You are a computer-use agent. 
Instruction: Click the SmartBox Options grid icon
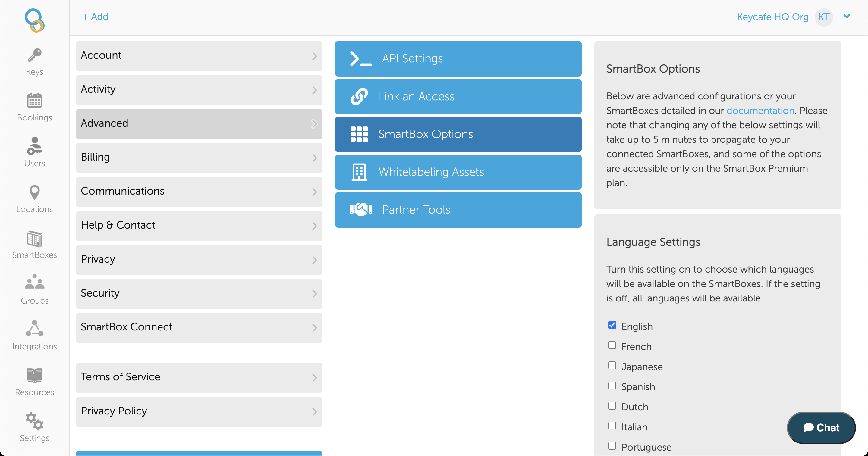pos(359,134)
